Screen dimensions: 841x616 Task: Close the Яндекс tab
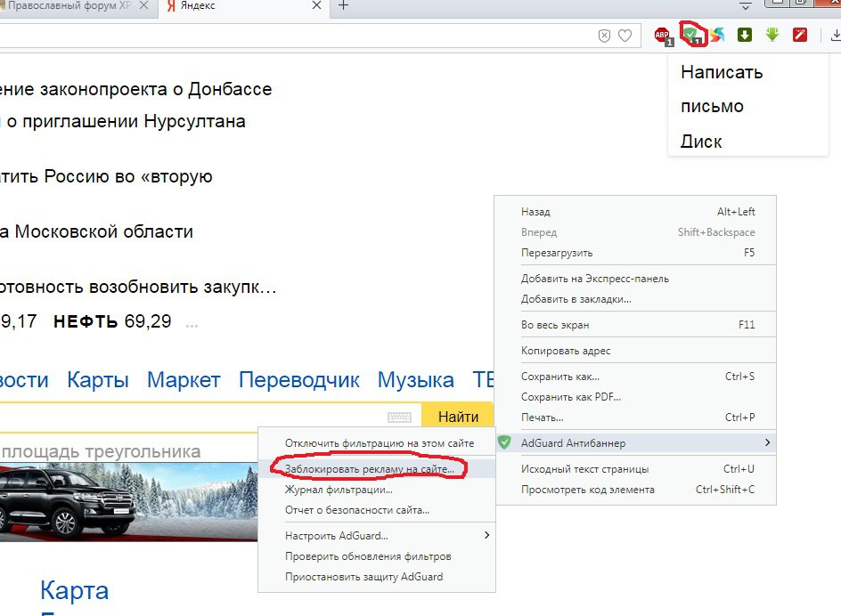(316, 5)
